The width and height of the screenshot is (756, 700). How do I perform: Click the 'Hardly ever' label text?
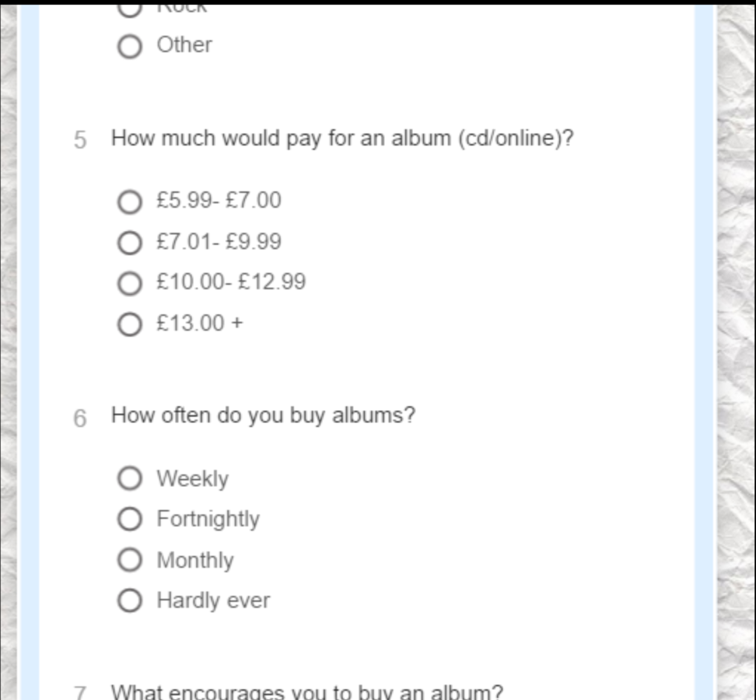(213, 600)
